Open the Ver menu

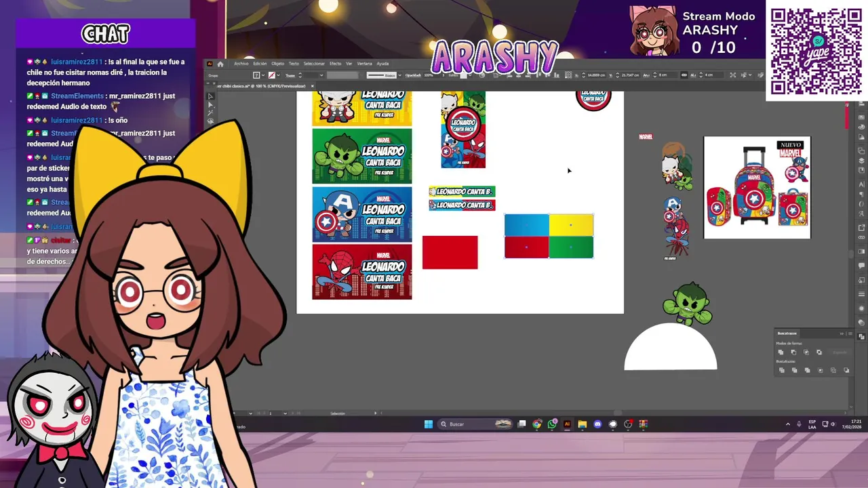tap(349, 64)
